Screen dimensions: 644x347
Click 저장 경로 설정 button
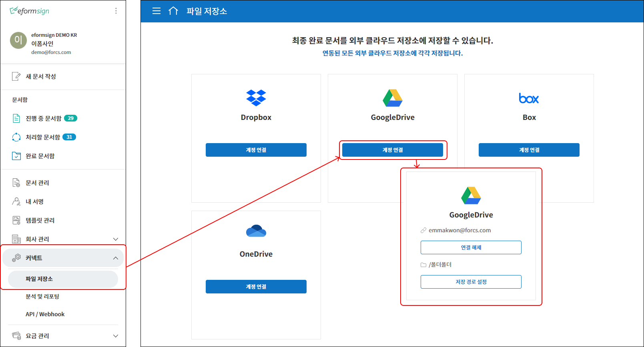pos(471,282)
